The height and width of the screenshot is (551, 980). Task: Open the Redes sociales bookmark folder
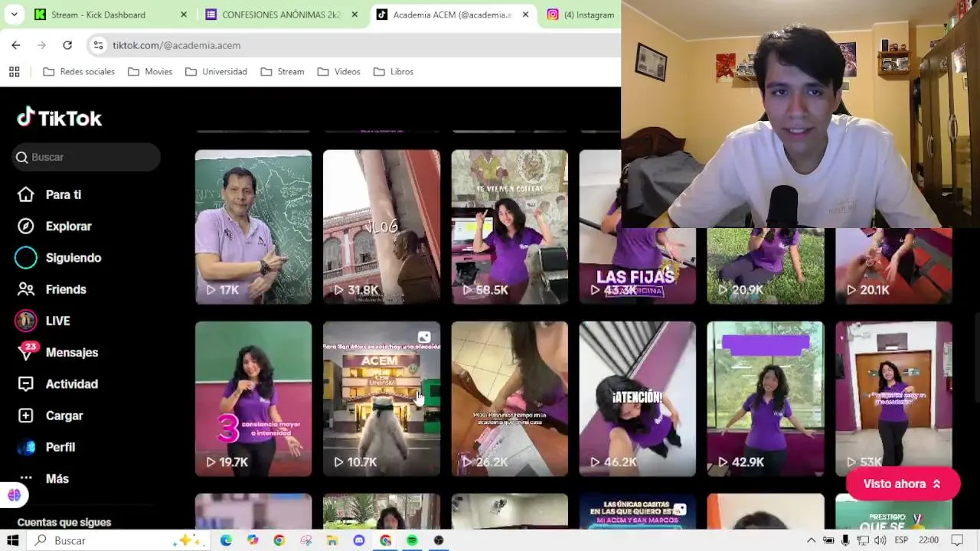pyautogui.click(x=79, y=71)
